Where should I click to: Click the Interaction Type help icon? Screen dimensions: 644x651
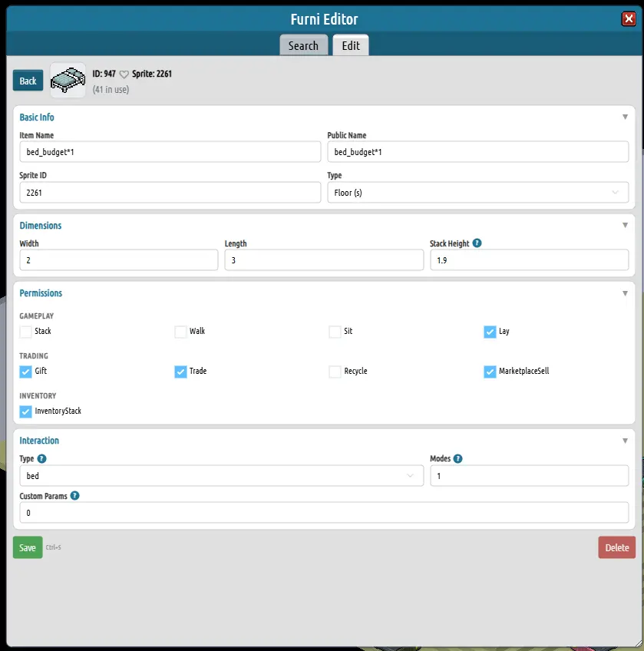(41, 458)
